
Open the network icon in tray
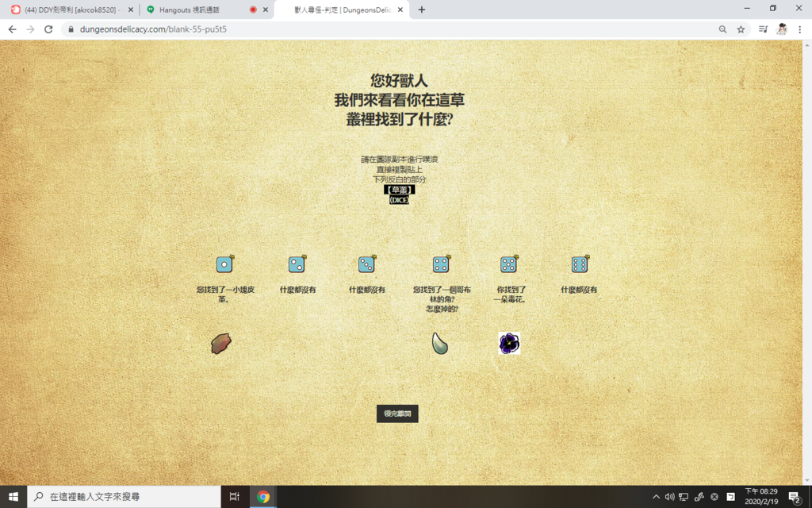coord(684,497)
